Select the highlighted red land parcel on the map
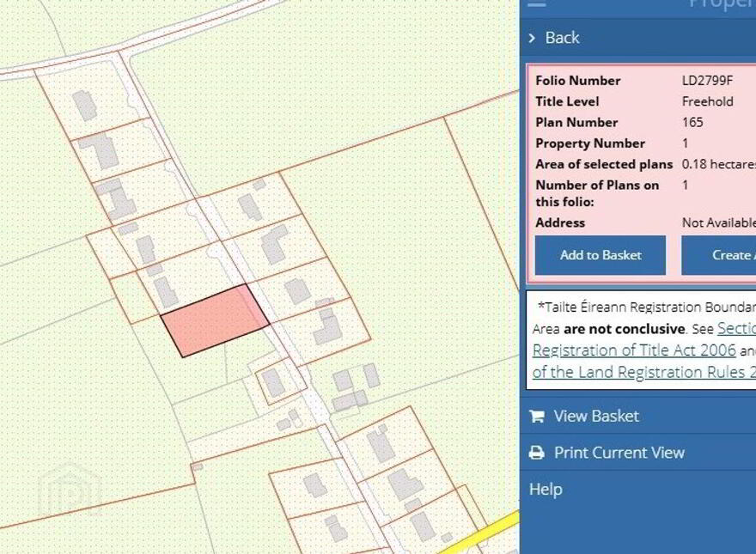This screenshot has width=756, height=554. pos(215,320)
